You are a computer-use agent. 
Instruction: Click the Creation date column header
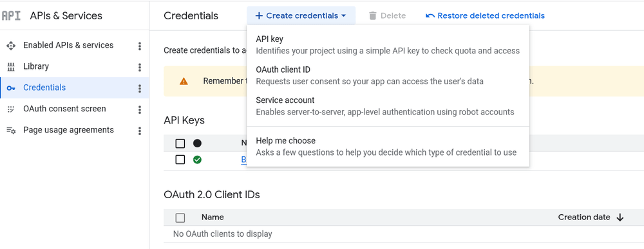pyautogui.click(x=583, y=217)
